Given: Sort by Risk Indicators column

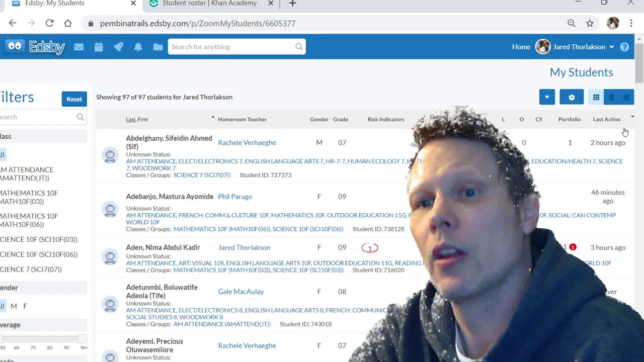Looking at the screenshot, I should pyautogui.click(x=386, y=119).
